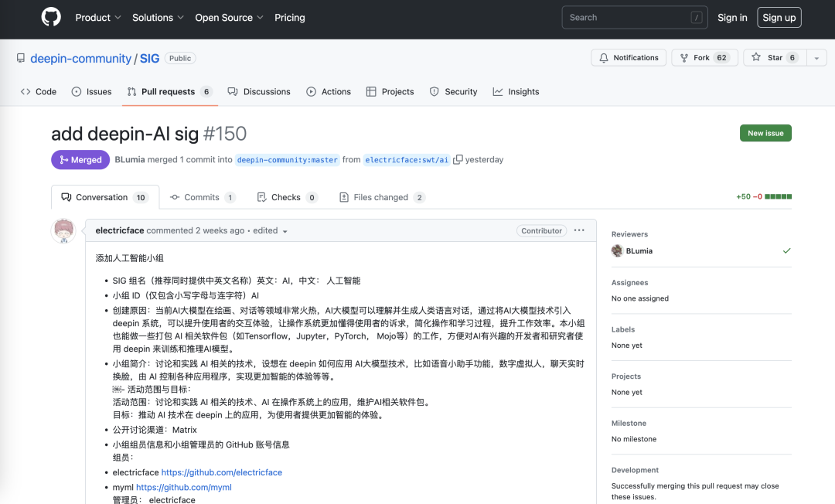The image size is (835, 504).
Task: Star the SIG repository
Action: tap(775, 57)
